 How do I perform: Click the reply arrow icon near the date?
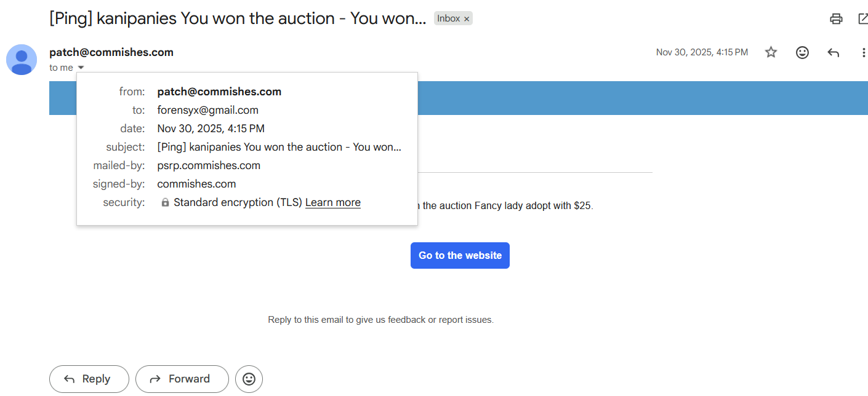[x=834, y=53]
